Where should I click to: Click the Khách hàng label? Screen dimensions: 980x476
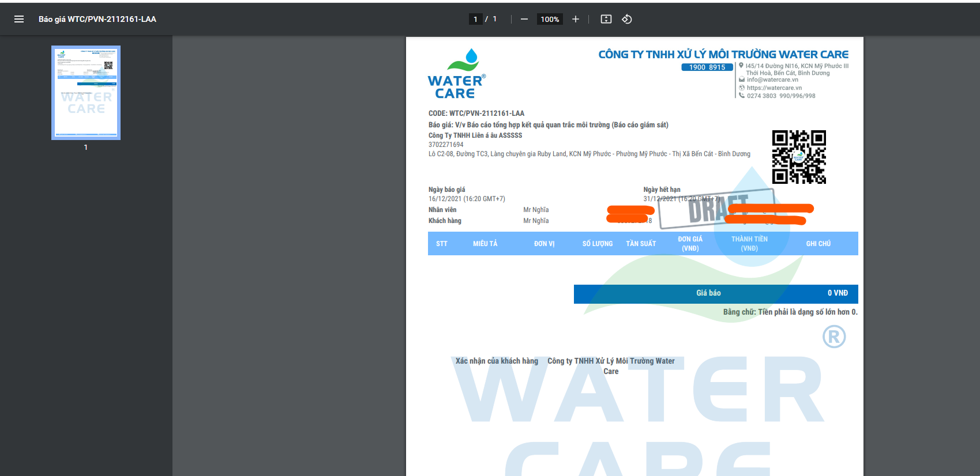445,221
